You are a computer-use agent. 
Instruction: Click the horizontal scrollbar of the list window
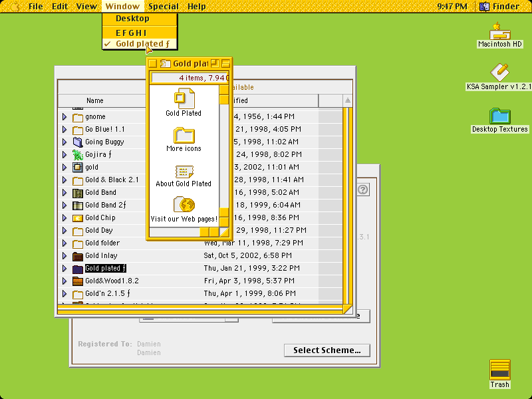[x=200, y=309]
